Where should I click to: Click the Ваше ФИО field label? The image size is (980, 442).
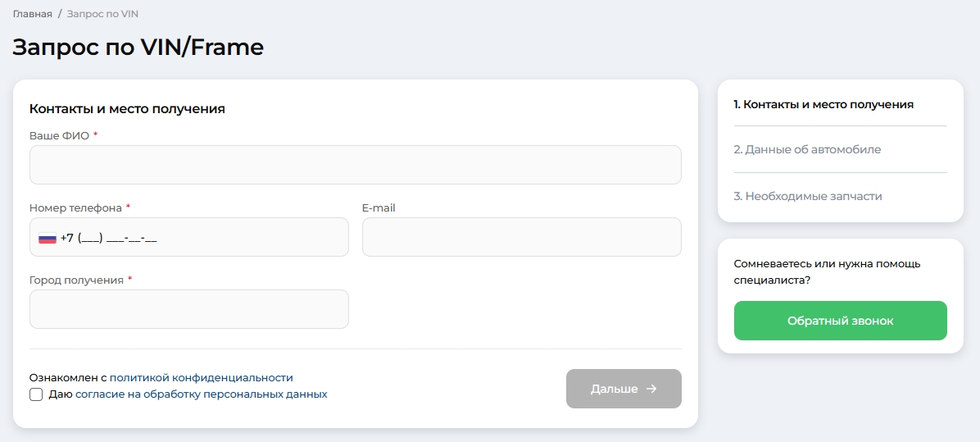(x=59, y=135)
